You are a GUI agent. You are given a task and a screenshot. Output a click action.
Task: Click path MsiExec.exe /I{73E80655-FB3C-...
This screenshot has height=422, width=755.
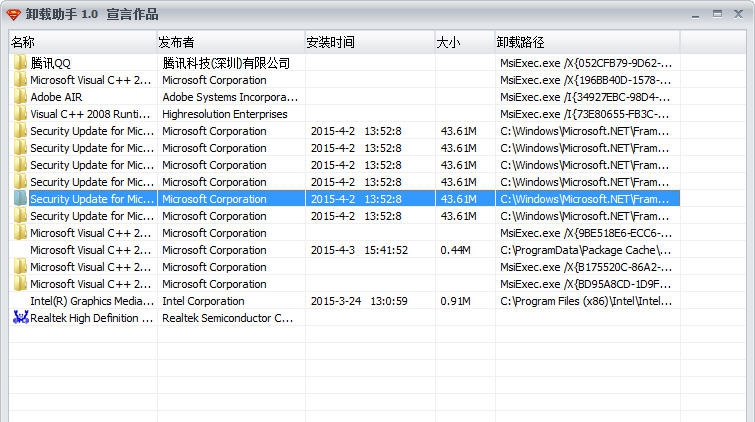584,114
